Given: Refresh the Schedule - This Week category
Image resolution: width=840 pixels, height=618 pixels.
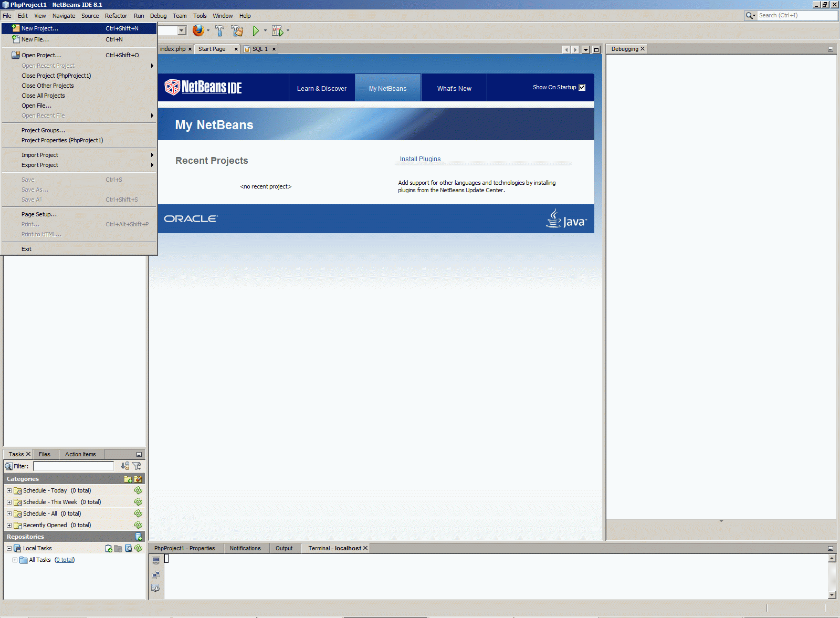Looking at the screenshot, I should 138,502.
